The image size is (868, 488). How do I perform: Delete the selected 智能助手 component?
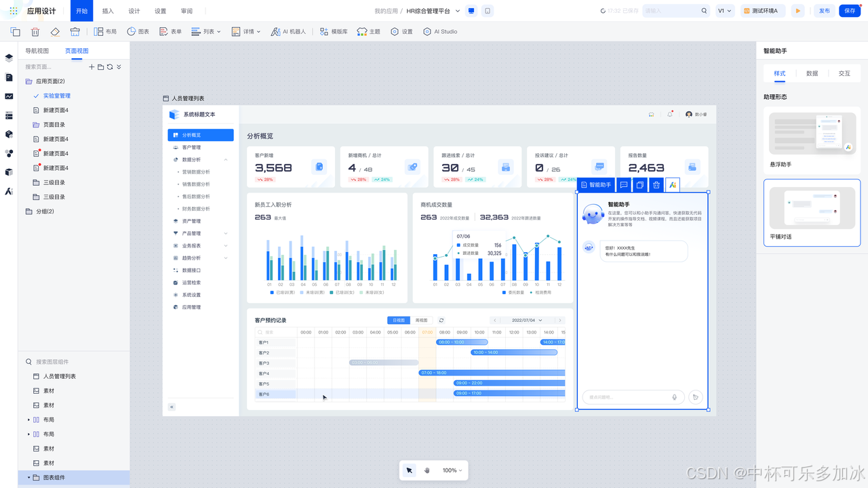pos(656,185)
